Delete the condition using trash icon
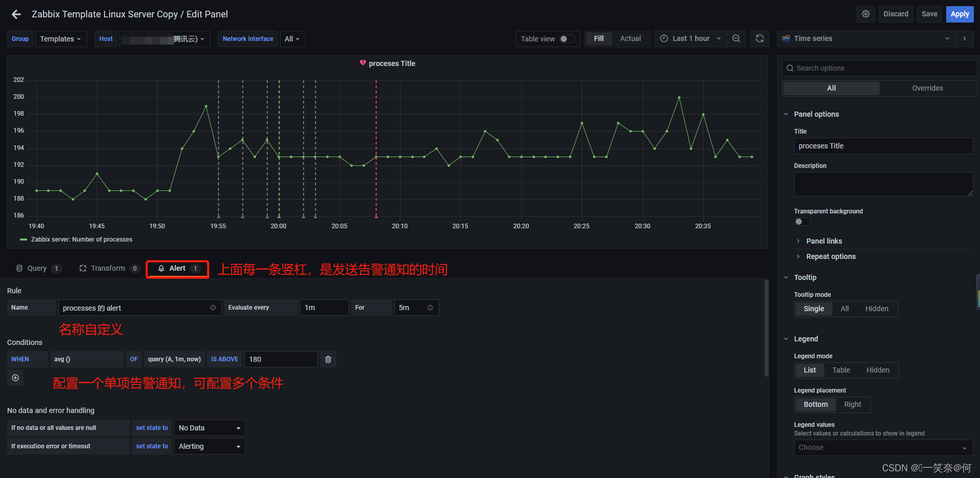980x478 pixels. (328, 359)
